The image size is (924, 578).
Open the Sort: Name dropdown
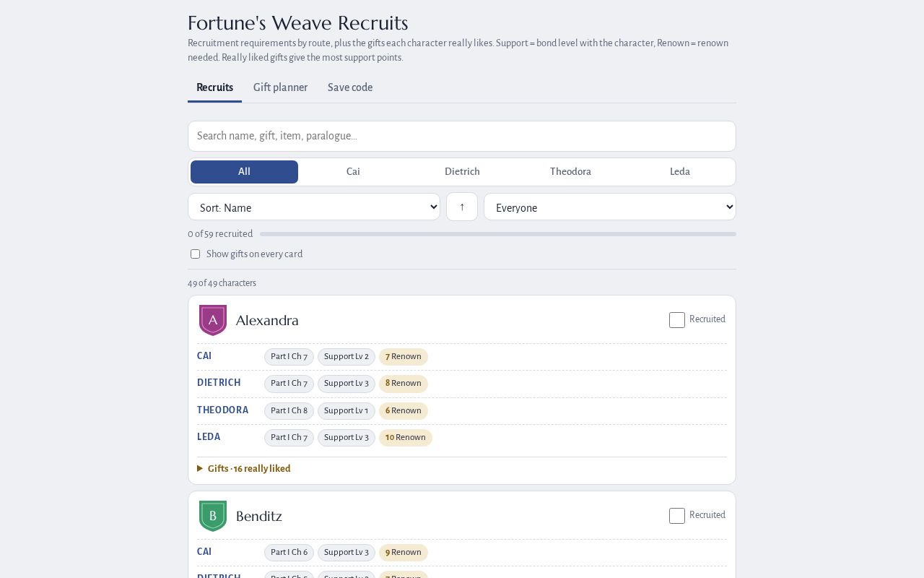[314, 207]
